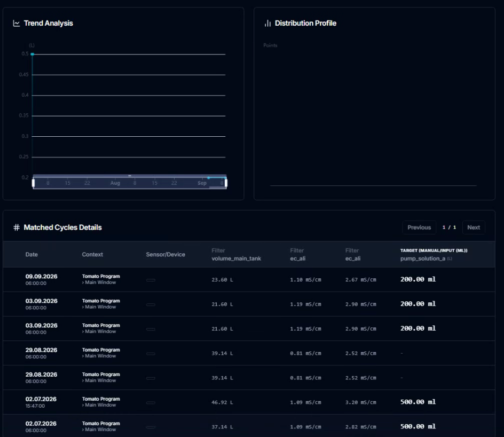This screenshot has width=504, height=437.
Task: Sort by the Date column header
Action: (x=31, y=254)
